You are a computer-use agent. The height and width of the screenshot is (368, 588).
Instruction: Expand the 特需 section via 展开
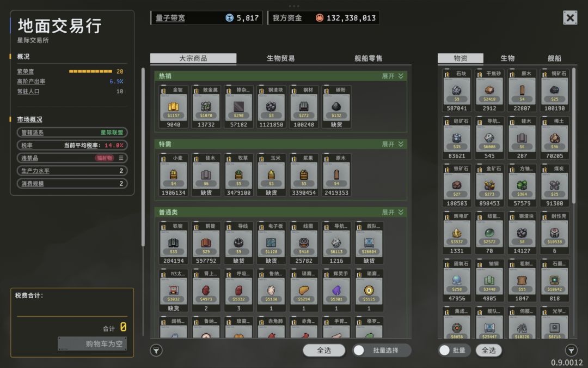click(393, 144)
